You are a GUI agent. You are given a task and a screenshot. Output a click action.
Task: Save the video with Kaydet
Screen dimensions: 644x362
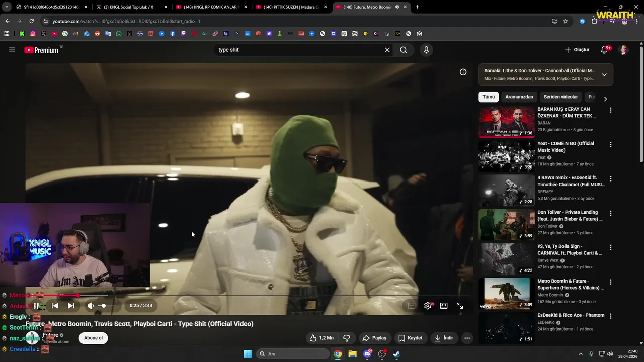(411, 338)
